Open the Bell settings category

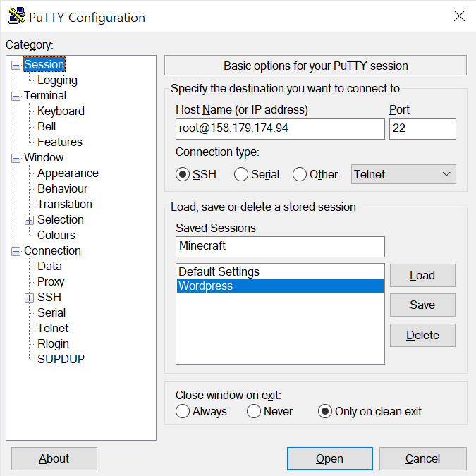(x=47, y=127)
